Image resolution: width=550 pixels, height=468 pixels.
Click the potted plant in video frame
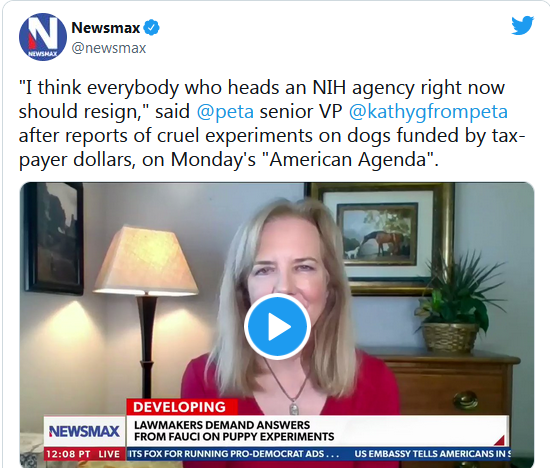click(x=456, y=302)
